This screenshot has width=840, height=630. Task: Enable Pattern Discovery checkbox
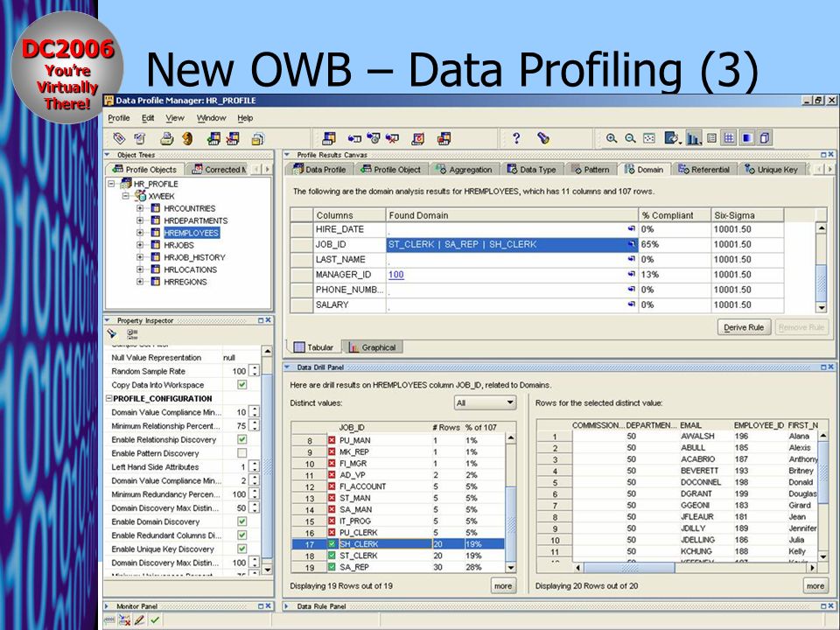pyautogui.click(x=242, y=453)
